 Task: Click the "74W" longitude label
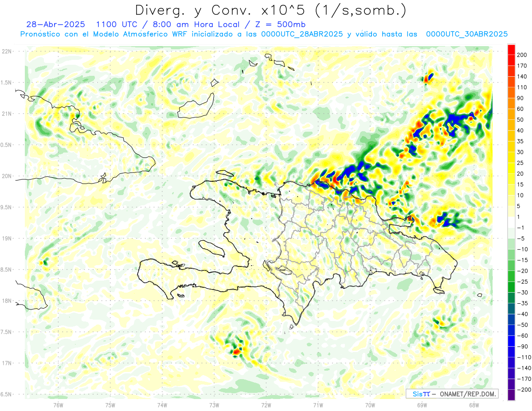tap(162, 405)
